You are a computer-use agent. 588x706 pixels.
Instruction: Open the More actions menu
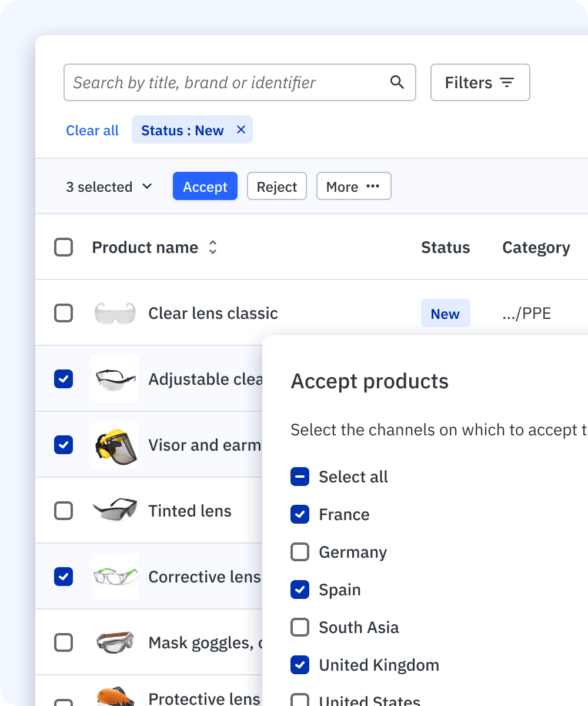tap(353, 187)
